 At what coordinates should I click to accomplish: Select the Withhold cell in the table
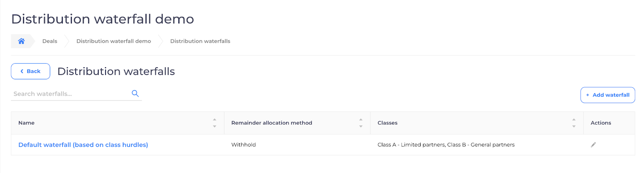(x=244, y=145)
